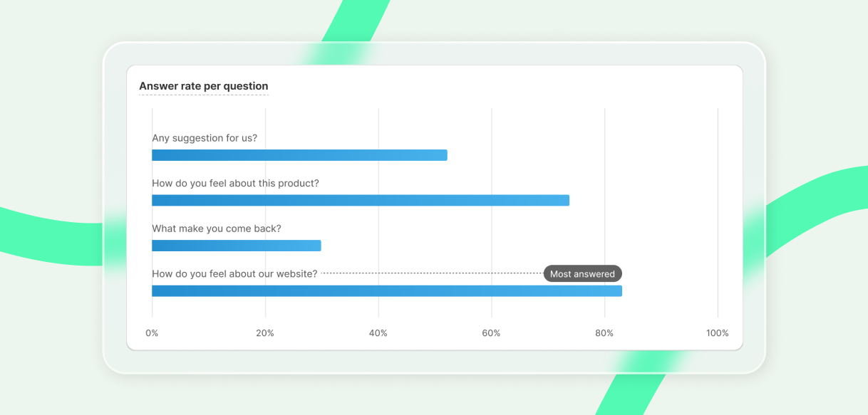Select the "How do you feel about our website?" bar
868x415 pixels.
(386, 291)
